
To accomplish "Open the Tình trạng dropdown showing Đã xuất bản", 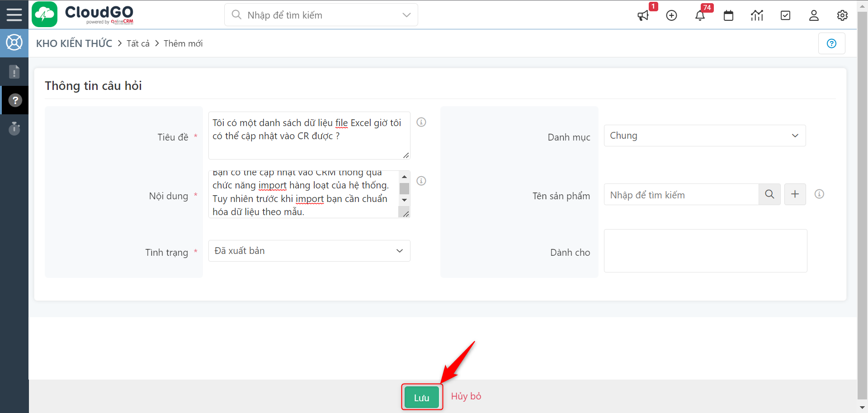I will 309,251.
